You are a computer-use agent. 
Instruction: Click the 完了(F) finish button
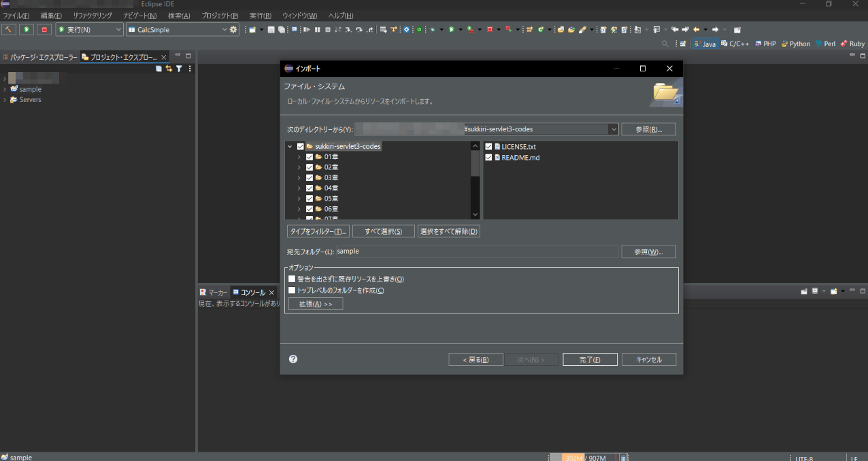(590, 360)
